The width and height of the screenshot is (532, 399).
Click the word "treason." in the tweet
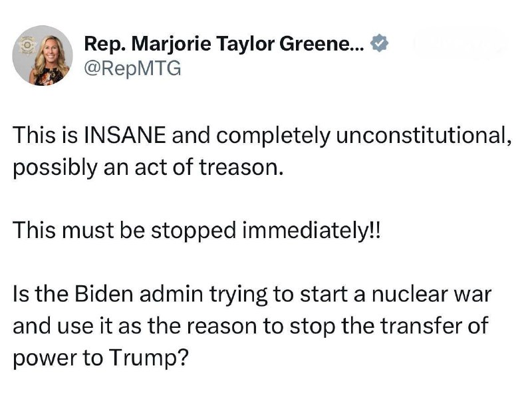[241, 168]
